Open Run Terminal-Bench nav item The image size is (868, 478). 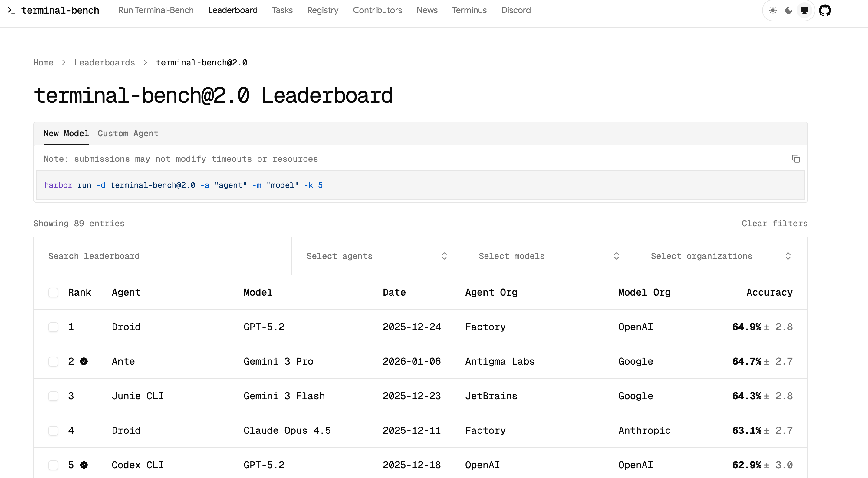click(x=156, y=11)
